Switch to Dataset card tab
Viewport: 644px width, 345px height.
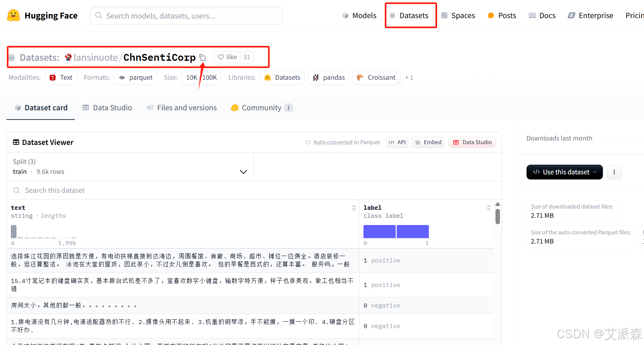[x=41, y=108]
